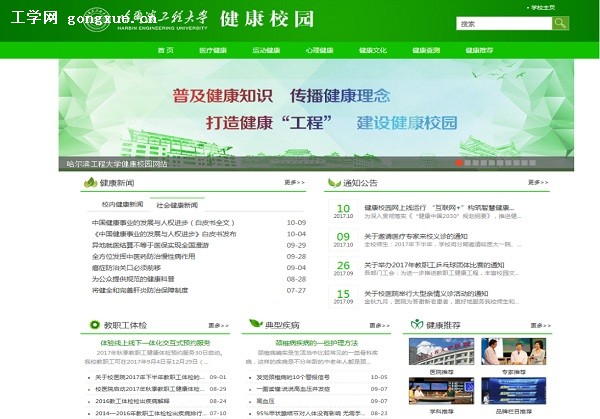
Task: Expand 更多>> in the 健康新闻 section
Action: point(294,183)
